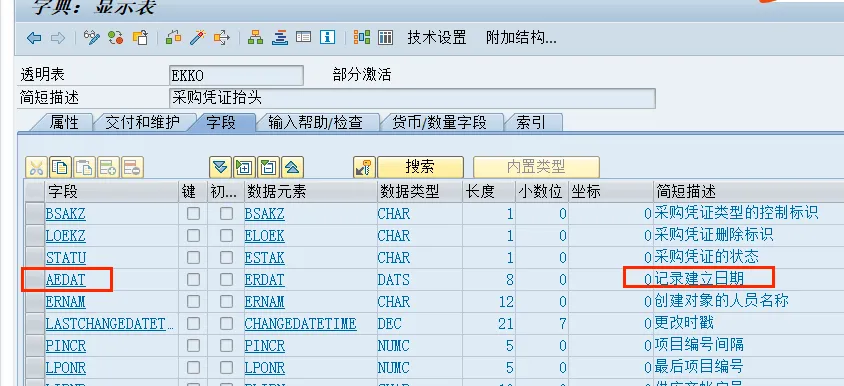Click the key icon next to Search button
The height and width of the screenshot is (386, 844).
pyautogui.click(x=364, y=168)
